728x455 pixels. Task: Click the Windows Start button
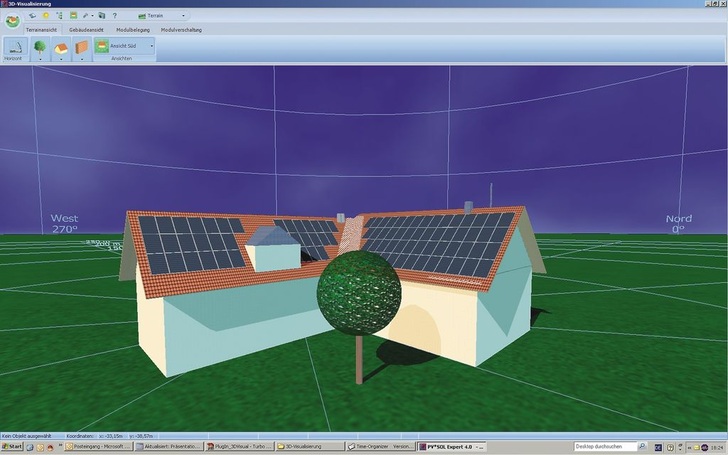pyautogui.click(x=12, y=447)
